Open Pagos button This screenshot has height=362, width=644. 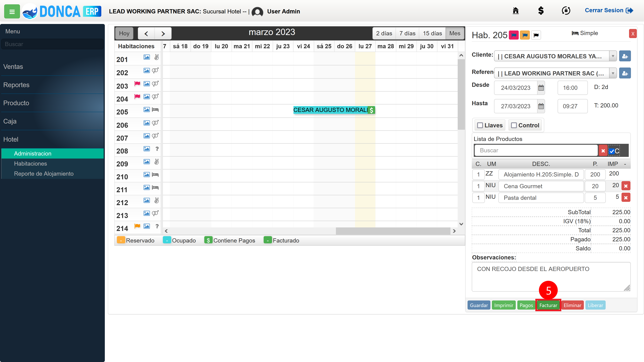pyautogui.click(x=526, y=305)
